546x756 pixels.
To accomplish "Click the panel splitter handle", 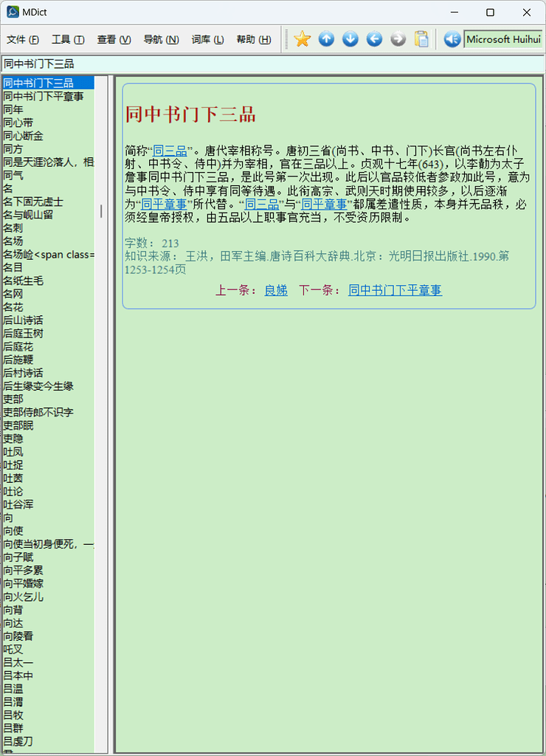I will (111, 413).
